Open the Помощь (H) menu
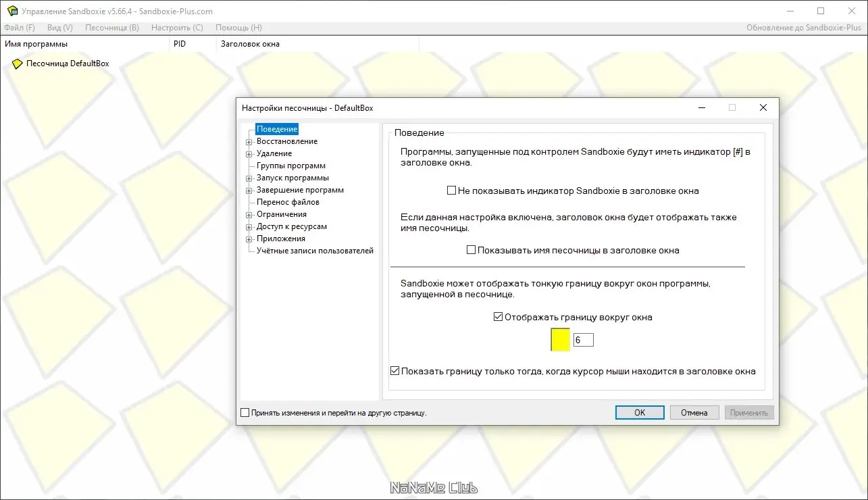Viewport: 868px width, 500px height. click(x=238, y=28)
